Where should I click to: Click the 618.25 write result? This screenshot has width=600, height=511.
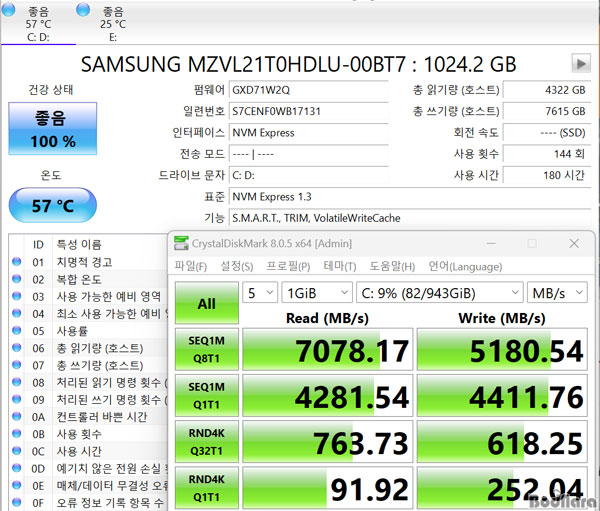502,442
